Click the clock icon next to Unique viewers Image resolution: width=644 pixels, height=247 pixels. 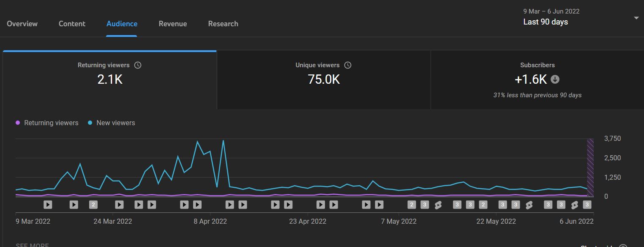pos(348,65)
